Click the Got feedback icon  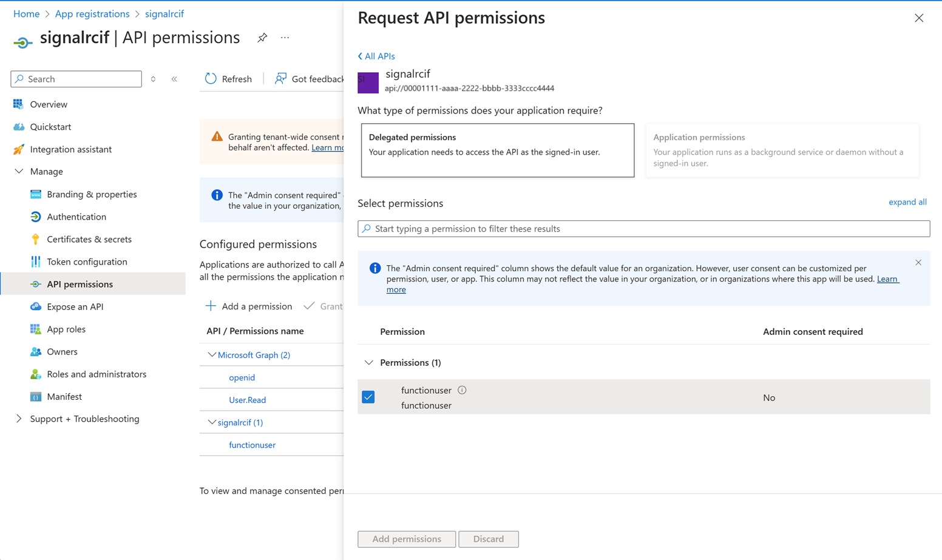pos(280,79)
